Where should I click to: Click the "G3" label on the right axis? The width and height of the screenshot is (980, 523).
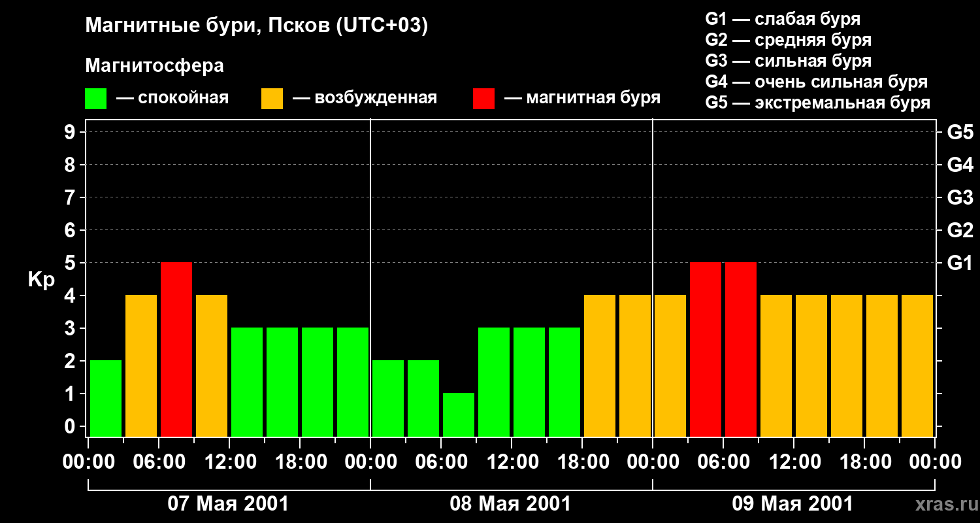tap(960, 197)
